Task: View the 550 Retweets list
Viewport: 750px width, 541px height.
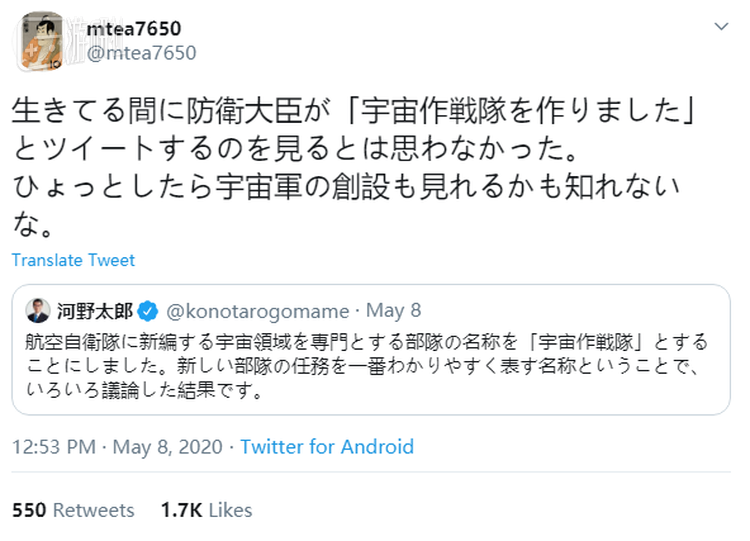Action: pos(74,510)
